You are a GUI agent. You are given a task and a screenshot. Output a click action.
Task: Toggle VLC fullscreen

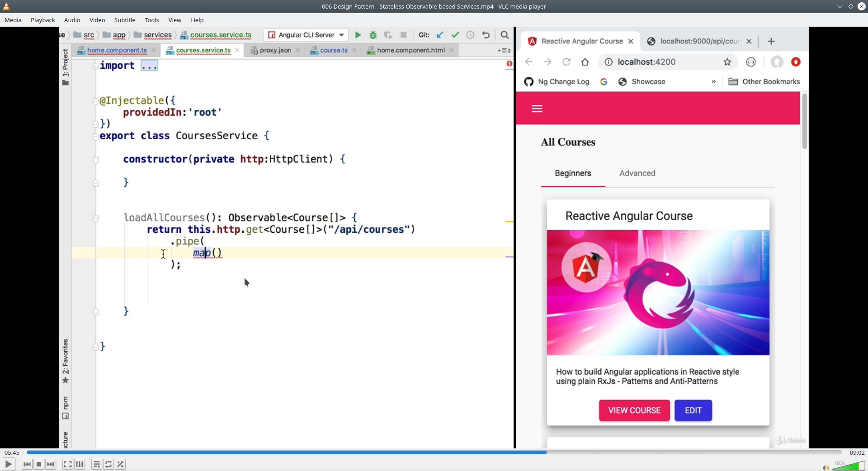(x=67, y=464)
